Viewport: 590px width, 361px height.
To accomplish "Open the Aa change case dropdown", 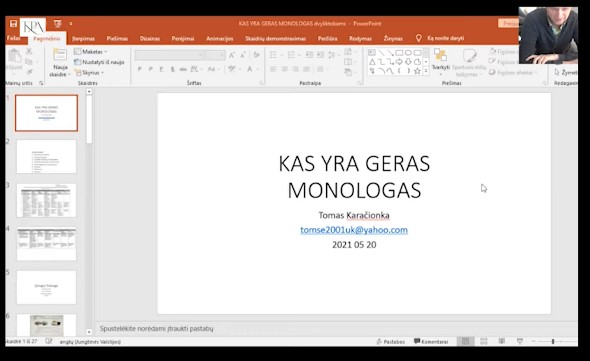I will (x=213, y=69).
